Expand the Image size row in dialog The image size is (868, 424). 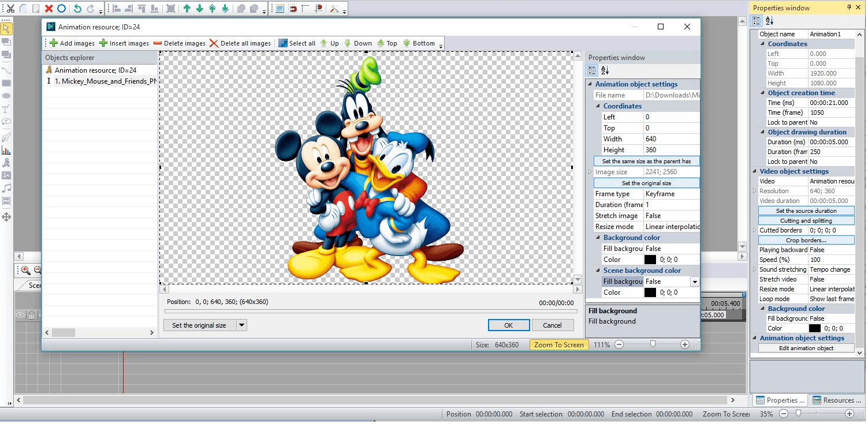click(590, 172)
